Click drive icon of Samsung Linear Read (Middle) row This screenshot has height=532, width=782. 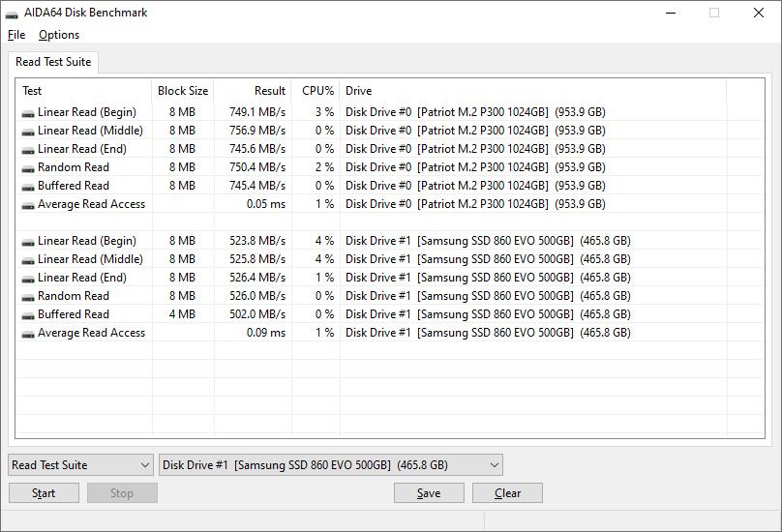28,261
